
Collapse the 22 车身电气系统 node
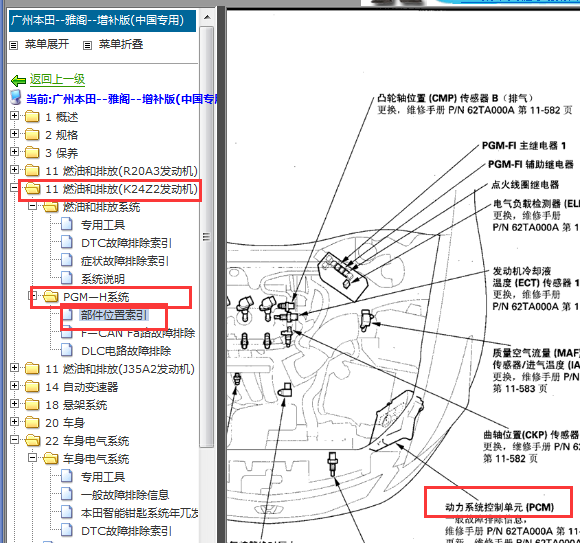pos(14,439)
